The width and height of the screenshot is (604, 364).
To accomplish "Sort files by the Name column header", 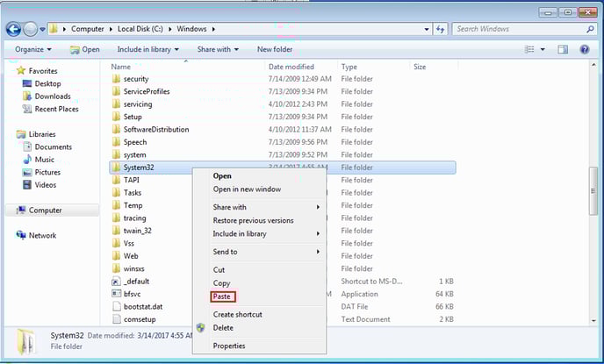I will coord(121,67).
